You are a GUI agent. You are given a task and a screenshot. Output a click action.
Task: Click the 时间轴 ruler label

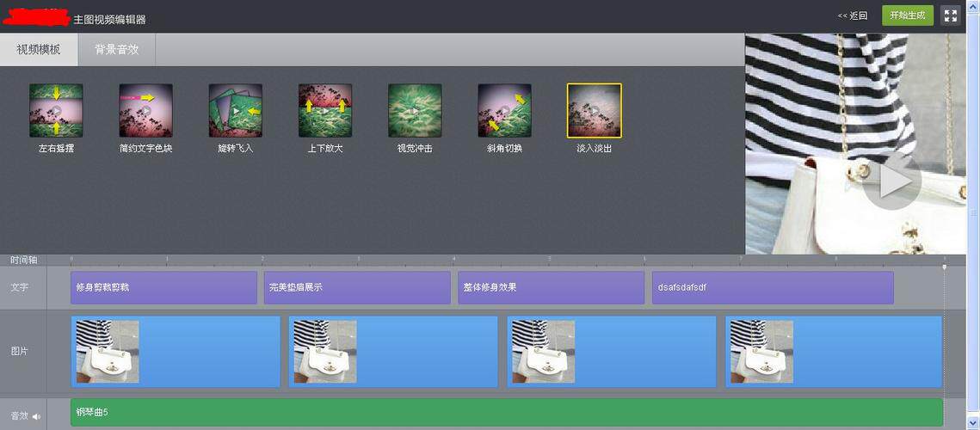click(24, 260)
